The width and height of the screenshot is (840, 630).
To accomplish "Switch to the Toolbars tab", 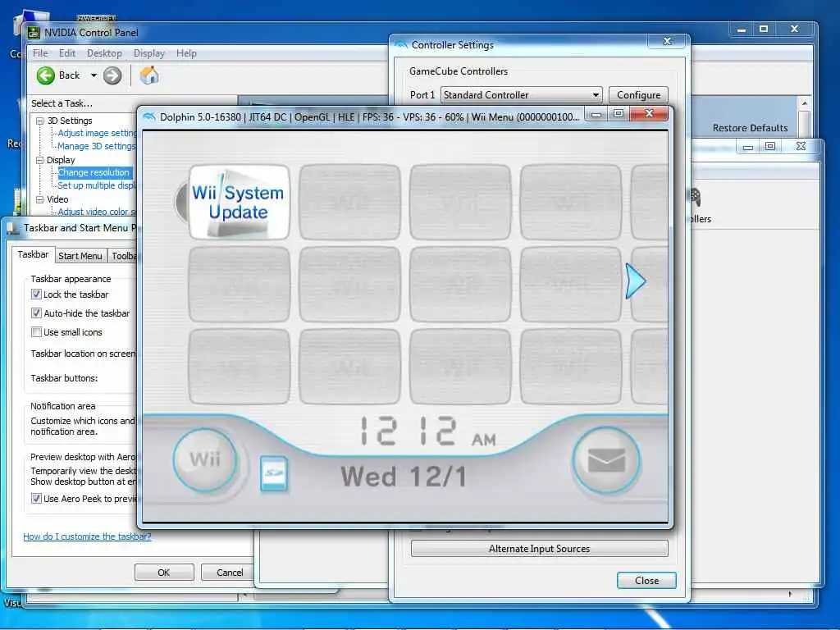I will coord(123,256).
